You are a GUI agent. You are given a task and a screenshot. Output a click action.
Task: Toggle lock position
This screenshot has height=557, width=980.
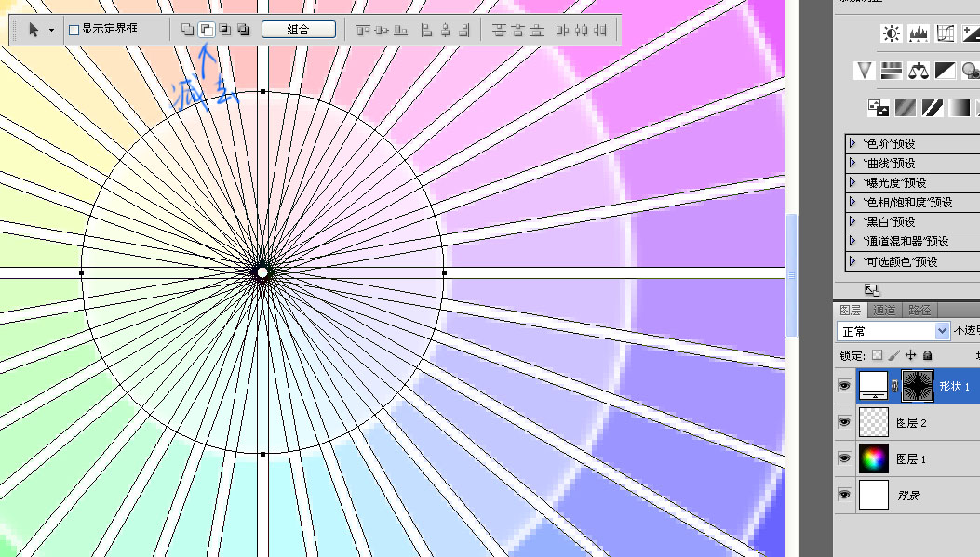tap(910, 355)
